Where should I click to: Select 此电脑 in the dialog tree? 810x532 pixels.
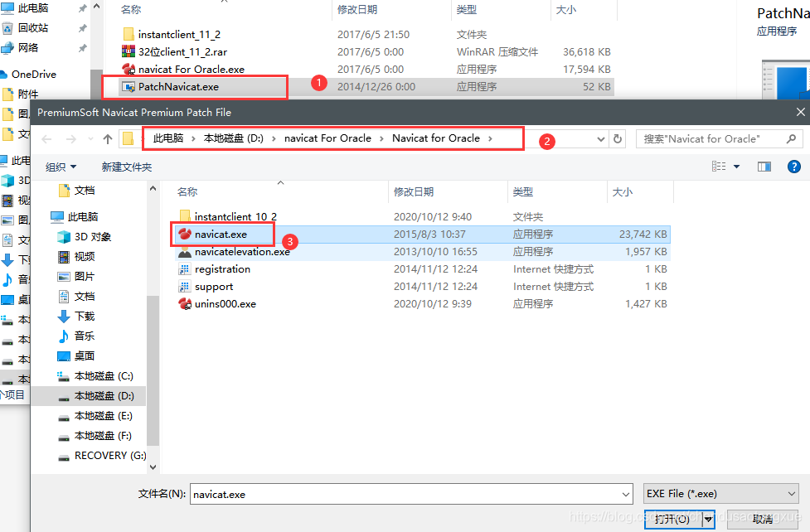[x=83, y=217]
